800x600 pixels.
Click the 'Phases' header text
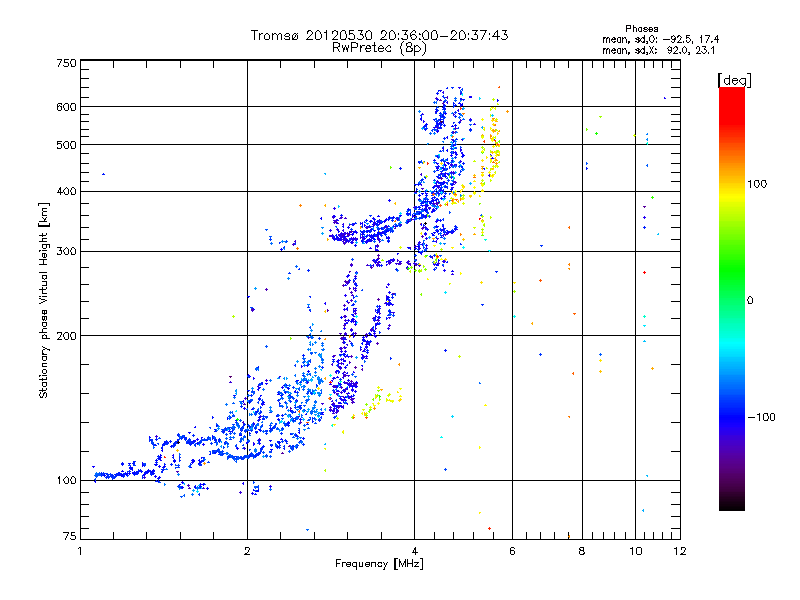pos(641,29)
